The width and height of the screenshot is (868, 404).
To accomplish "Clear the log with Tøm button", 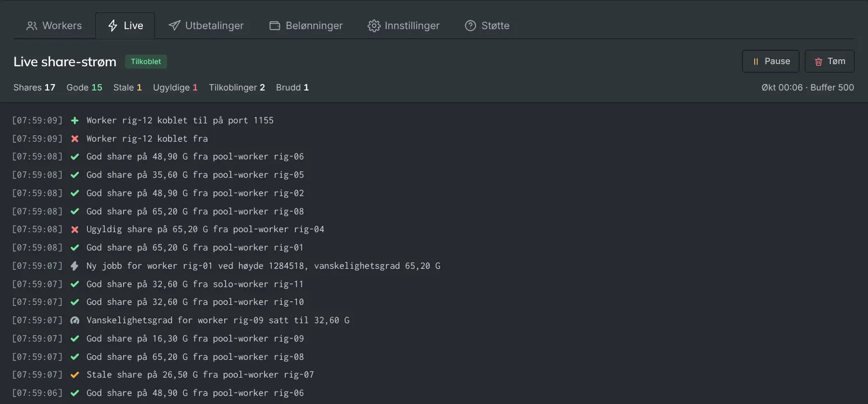I will coord(829,61).
